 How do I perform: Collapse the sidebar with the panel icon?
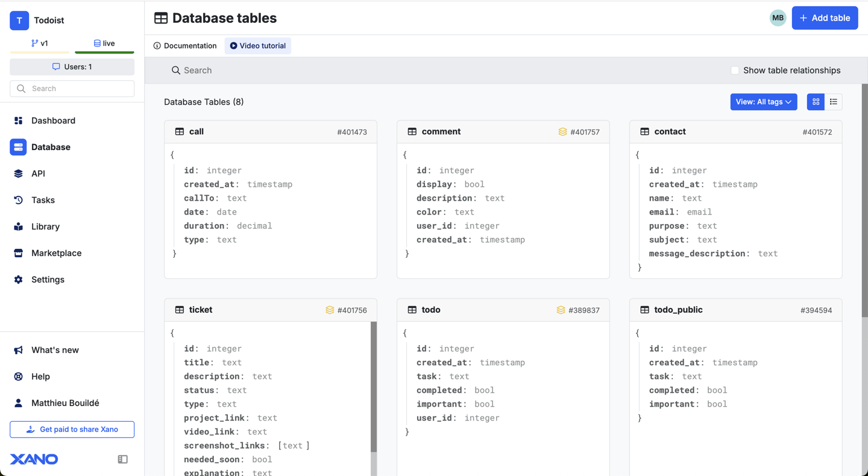click(123, 459)
